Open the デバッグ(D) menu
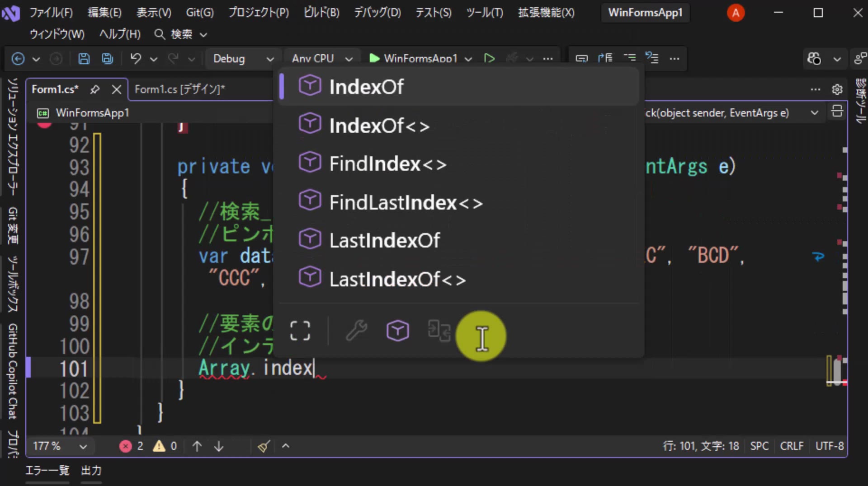Screen dimensions: 868x486 pyautogui.click(x=377, y=12)
